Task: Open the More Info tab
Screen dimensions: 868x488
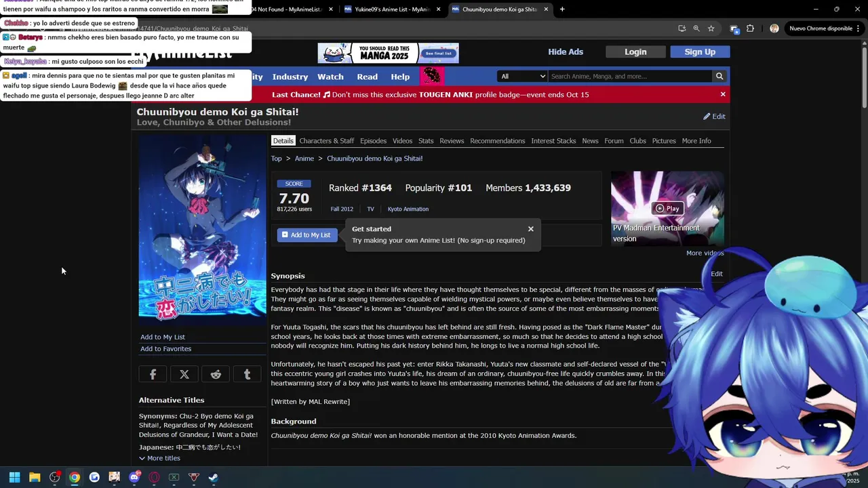Action: (x=696, y=141)
